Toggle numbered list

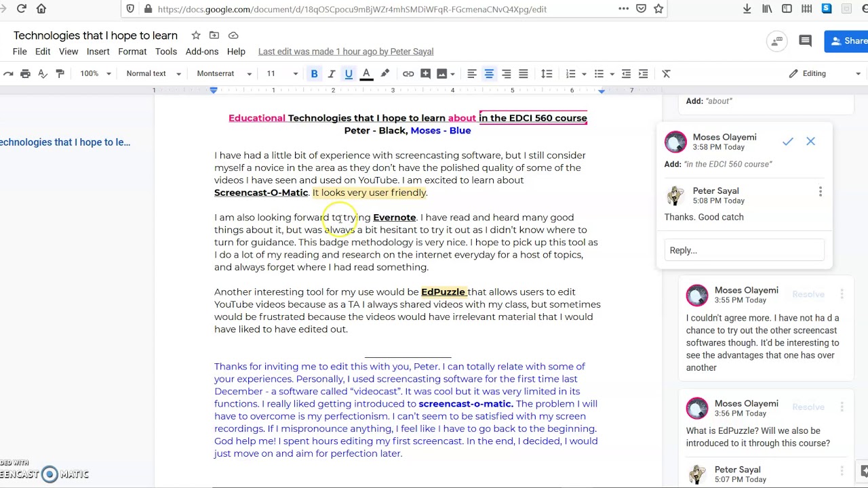coord(570,73)
